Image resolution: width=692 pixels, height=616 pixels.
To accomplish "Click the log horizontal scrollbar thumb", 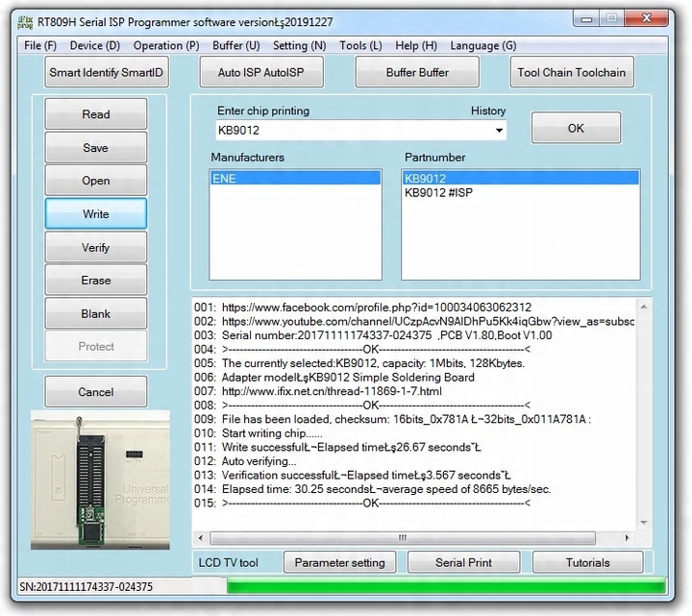I will point(403,538).
